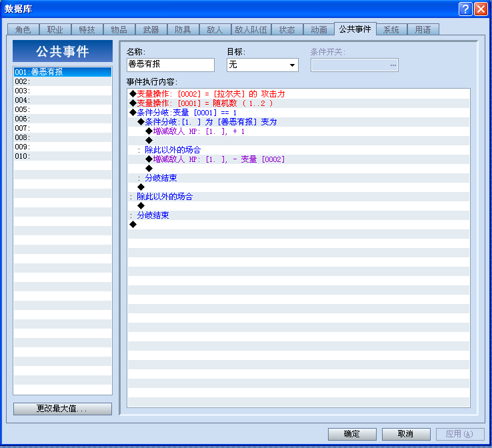Open the 目标 dropdown arrow

click(292, 65)
